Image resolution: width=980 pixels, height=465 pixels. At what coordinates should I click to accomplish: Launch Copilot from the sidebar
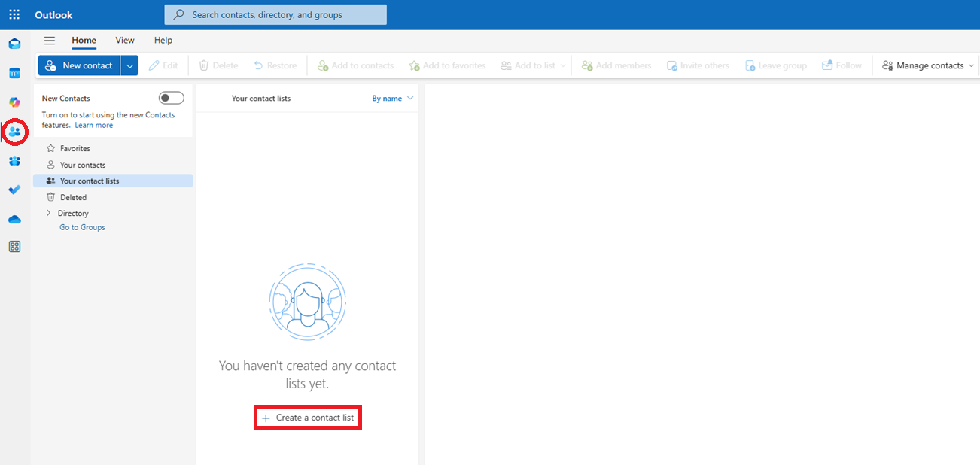point(14,102)
